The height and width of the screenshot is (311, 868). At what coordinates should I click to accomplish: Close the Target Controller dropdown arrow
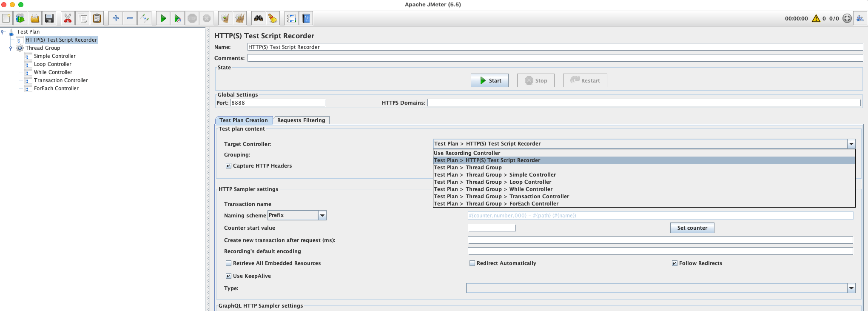point(851,144)
